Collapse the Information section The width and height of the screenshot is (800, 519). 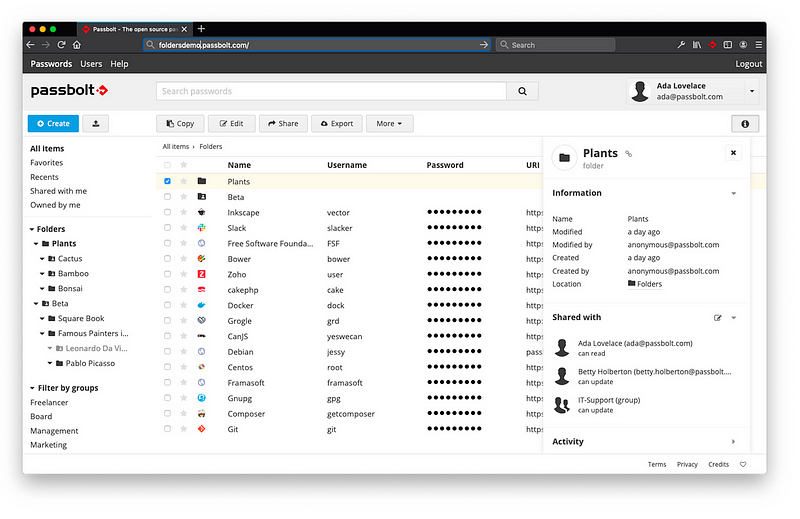click(x=733, y=193)
